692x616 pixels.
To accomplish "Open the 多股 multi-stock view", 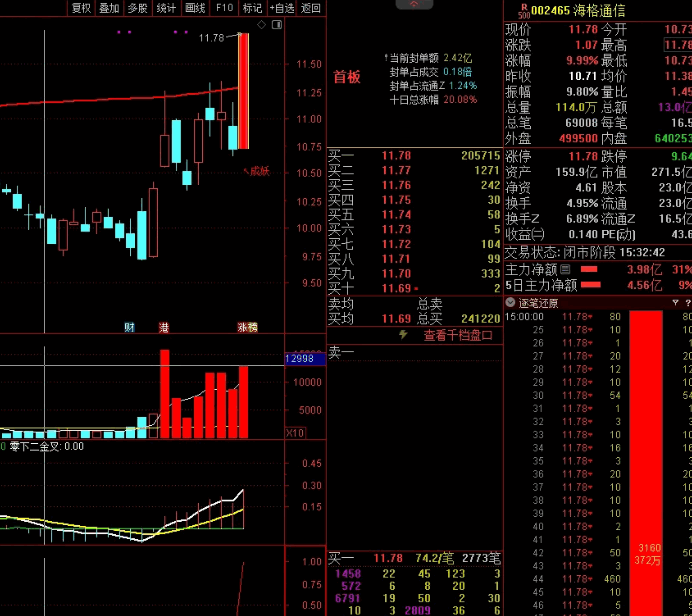I will coord(137,8).
